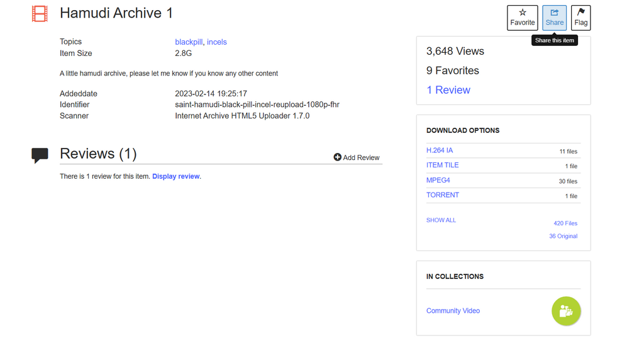Viewport: 644px width, 343px height.
Task: Download the TORRENT file
Action: point(442,195)
